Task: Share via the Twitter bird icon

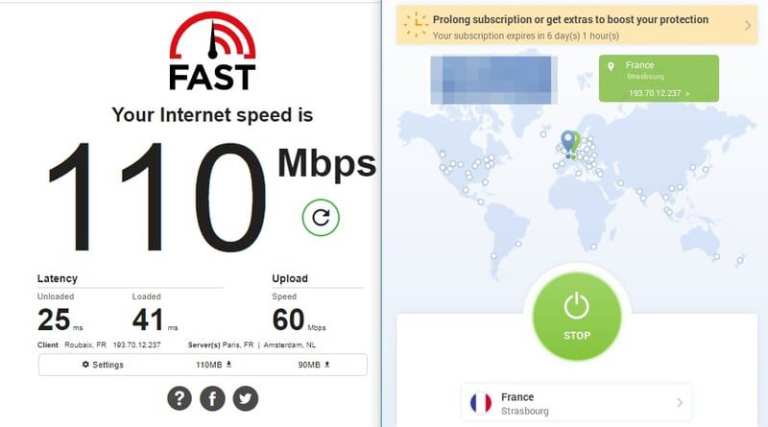Action: tap(245, 398)
